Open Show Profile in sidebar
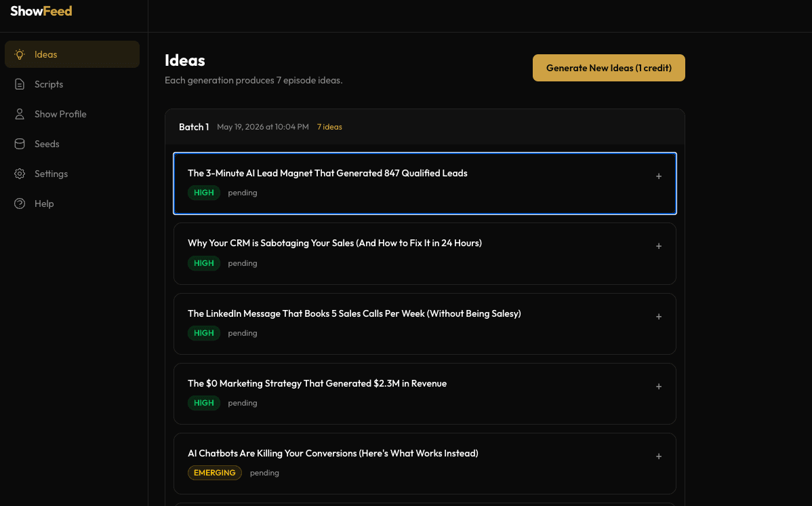This screenshot has width=812, height=506. point(72,114)
